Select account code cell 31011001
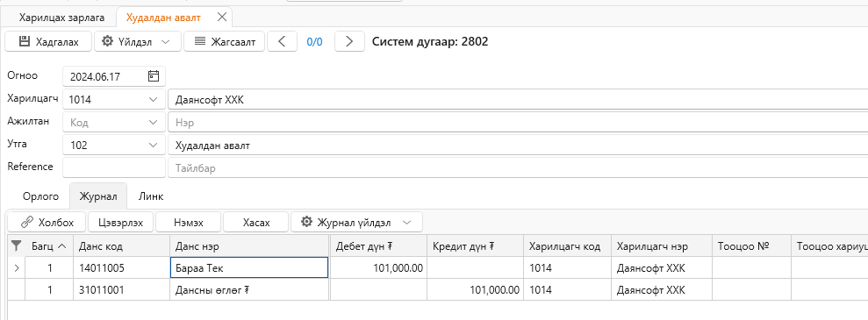This screenshot has height=320, width=868. pyautogui.click(x=121, y=289)
